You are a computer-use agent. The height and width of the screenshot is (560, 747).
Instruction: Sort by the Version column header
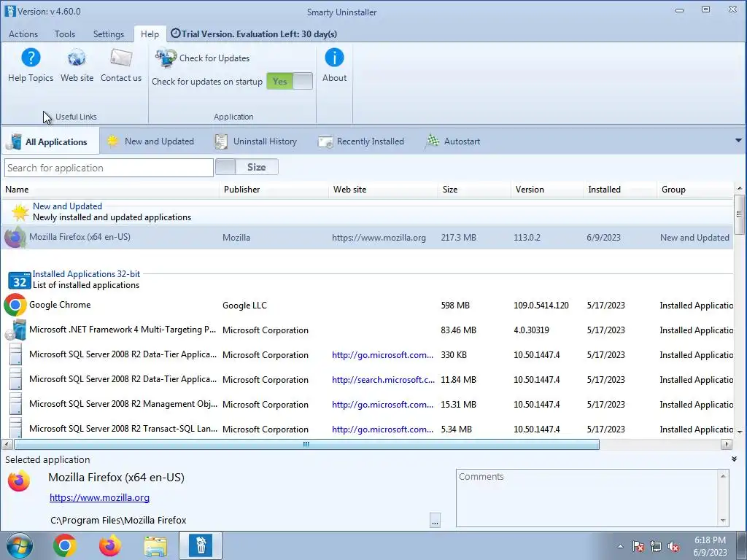coord(547,190)
